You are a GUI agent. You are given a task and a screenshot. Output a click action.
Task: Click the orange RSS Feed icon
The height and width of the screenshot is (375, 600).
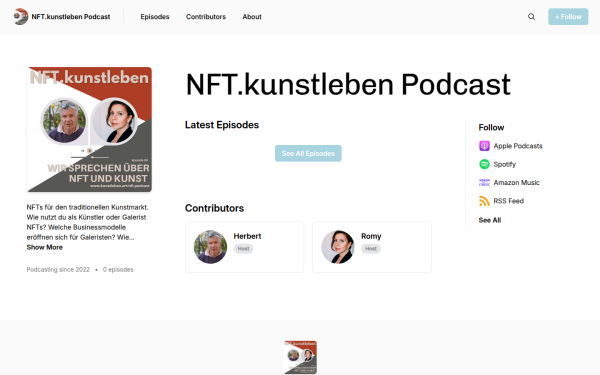pyautogui.click(x=484, y=201)
